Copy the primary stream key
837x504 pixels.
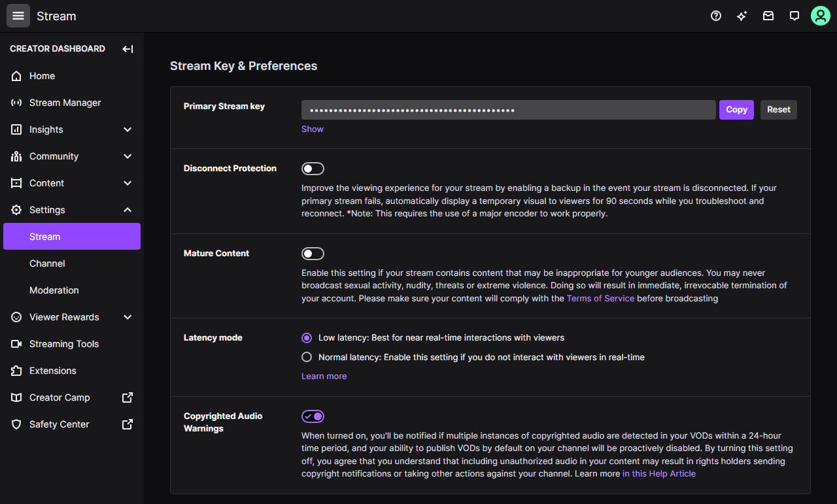pyautogui.click(x=736, y=110)
